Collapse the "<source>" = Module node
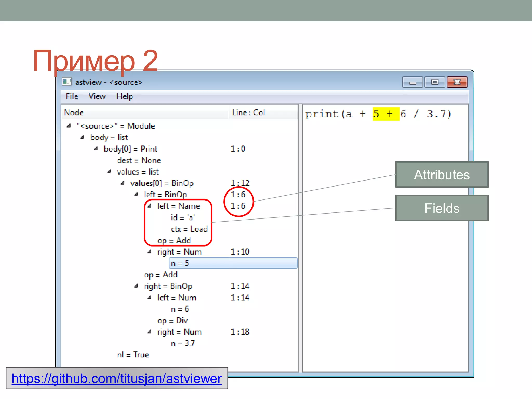The height and width of the screenshot is (399, 532). tap(69, 126)
